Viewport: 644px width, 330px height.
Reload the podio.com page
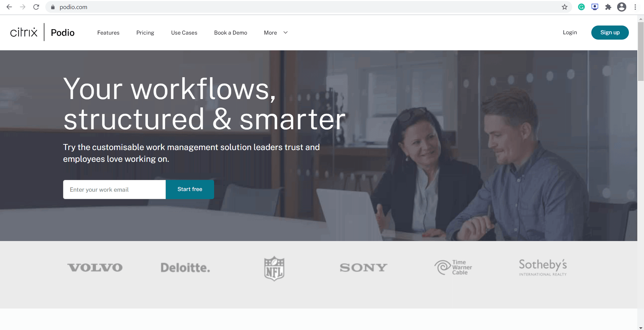(x=36, y=7)
